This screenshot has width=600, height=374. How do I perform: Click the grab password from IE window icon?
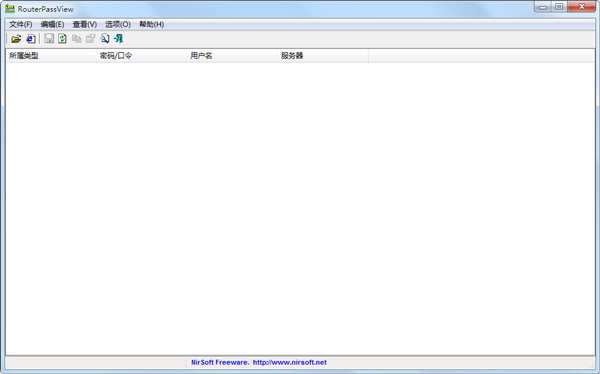pos(31,39)
